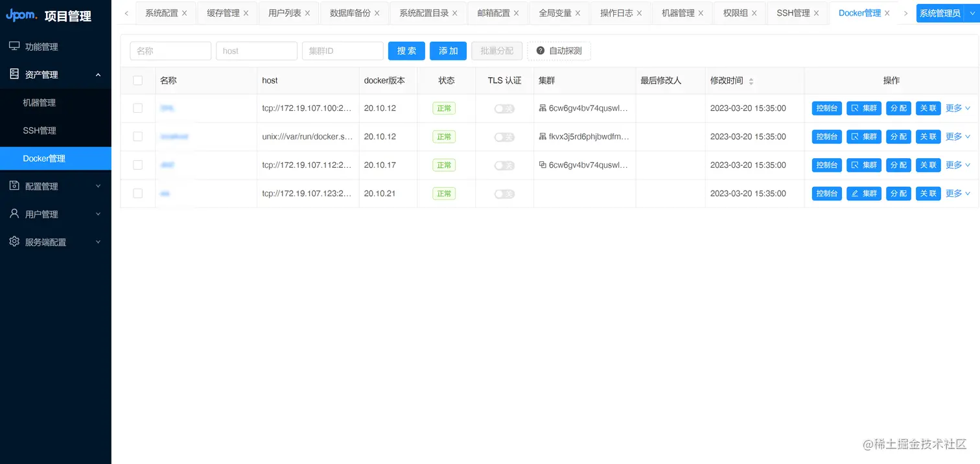Click the 添加 button to add a docker
The image size is (980, 464).
point(447,51)
